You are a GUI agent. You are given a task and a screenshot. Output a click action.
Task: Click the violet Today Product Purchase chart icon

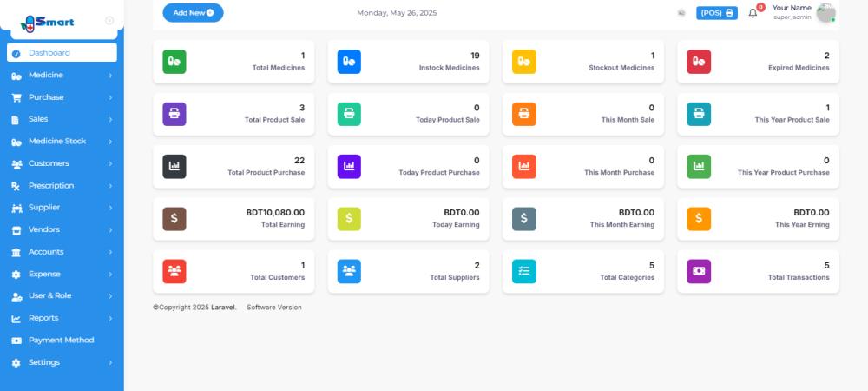click(x=349, y=166)
